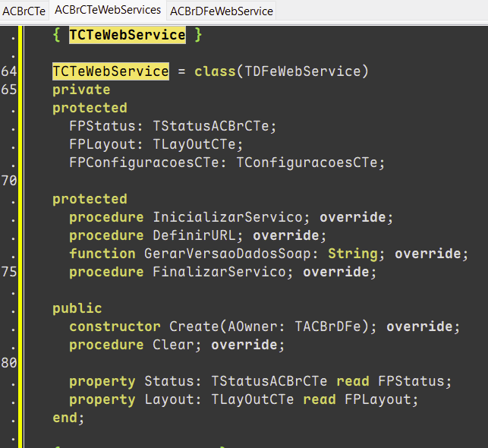The height and width of the screenshot is (448, 488).
Task: Click TACBrDFe parameter type
Action: coord(328,327)
